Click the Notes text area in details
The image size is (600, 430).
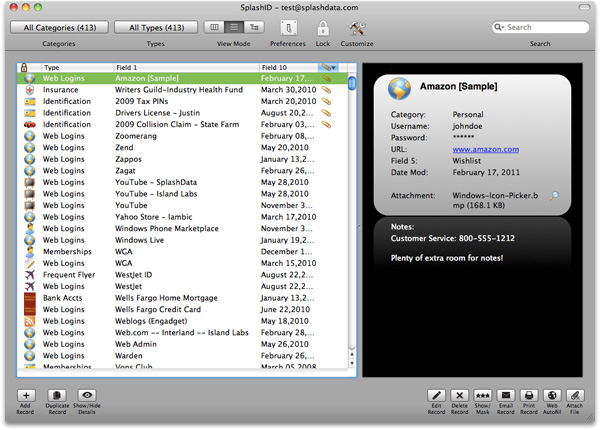pos(472,243)
